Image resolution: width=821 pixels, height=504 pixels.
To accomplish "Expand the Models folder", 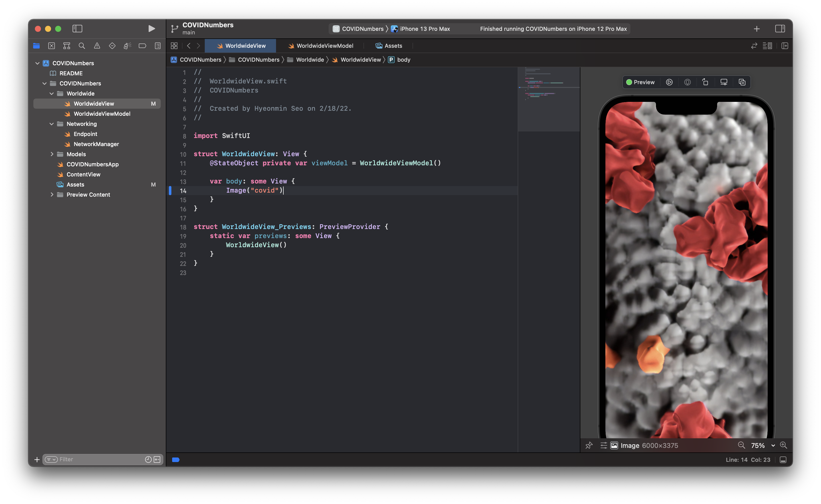I will 52,154.
